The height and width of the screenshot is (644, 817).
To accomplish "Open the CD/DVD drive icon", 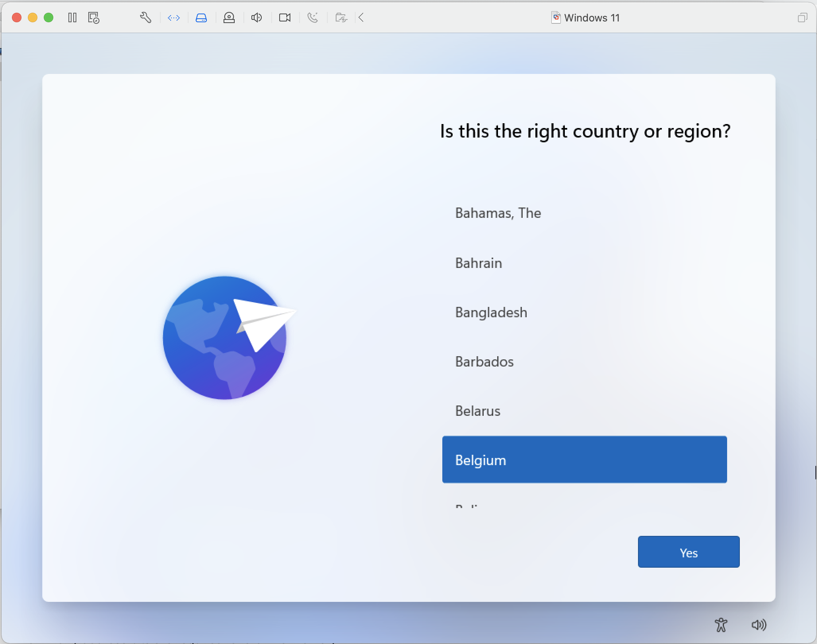I will [229, 17].
